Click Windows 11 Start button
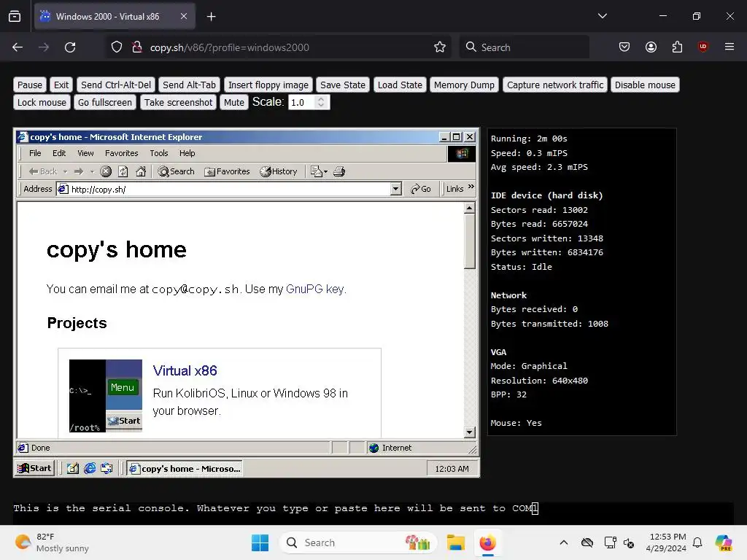The image size is (747, 560). 260,542
